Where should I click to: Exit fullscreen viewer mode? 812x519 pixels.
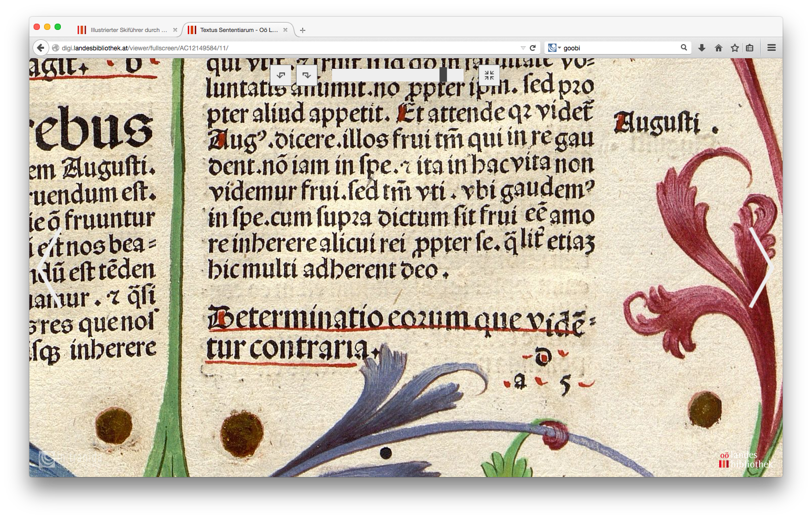click(x=489, y=75)
